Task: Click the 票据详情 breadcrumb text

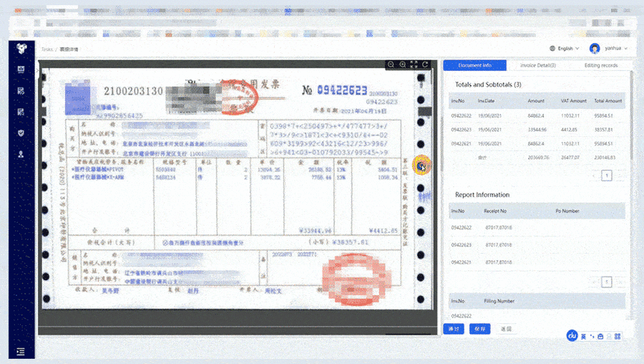Action: click(69, 49)
